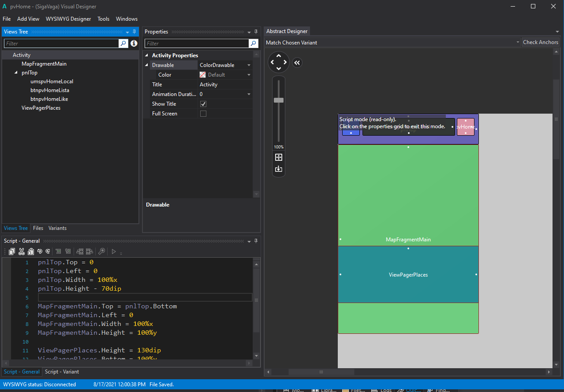Enable the Full Screen checkbox
Screen dimensions: 564x392
pyautogui.click(x=203, y=114)
